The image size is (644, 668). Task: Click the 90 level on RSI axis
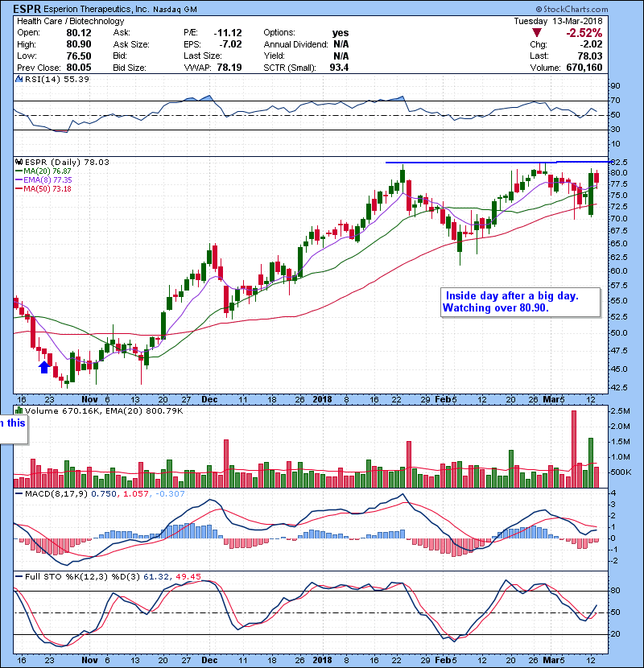click(x=615, y=85)
